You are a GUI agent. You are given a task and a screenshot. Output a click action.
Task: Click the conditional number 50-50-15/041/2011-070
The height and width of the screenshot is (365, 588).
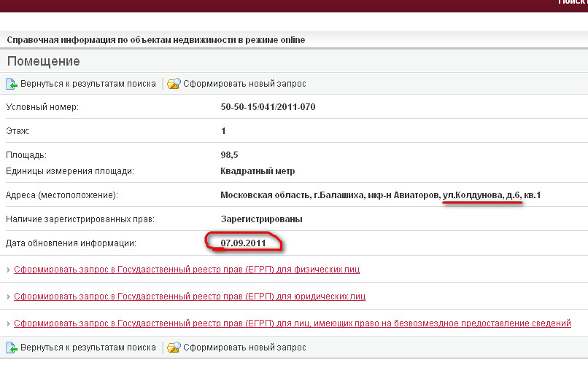268,107
